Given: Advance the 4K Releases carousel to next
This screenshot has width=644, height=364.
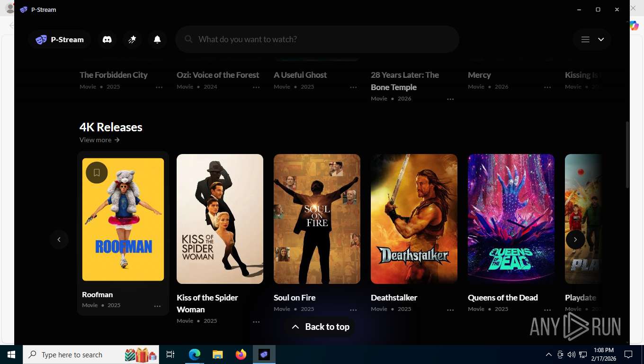Looking at the screenshot, I should click(575, 239).
